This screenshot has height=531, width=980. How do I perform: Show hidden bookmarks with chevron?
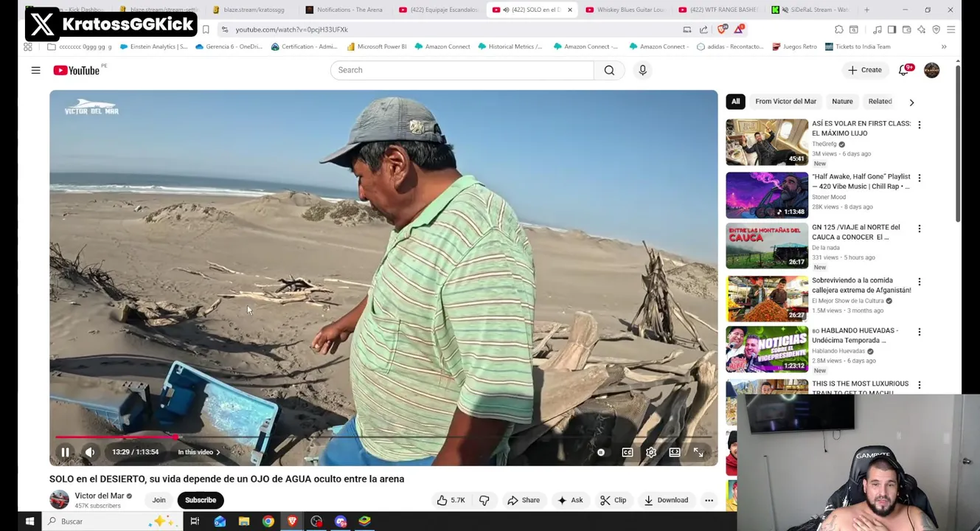click(x=944, y=46)
